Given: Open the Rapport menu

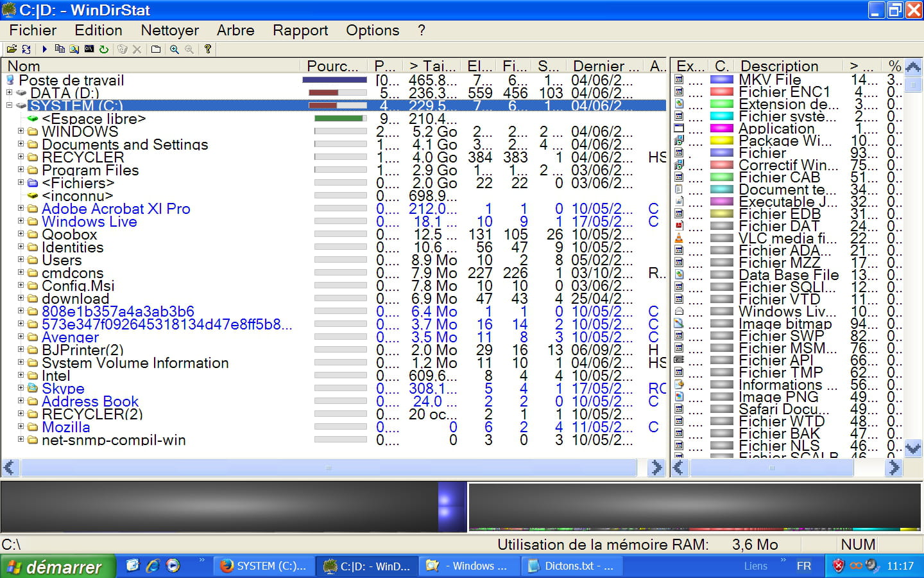Looking at the screenshot, I should click(x=300, y=30).
